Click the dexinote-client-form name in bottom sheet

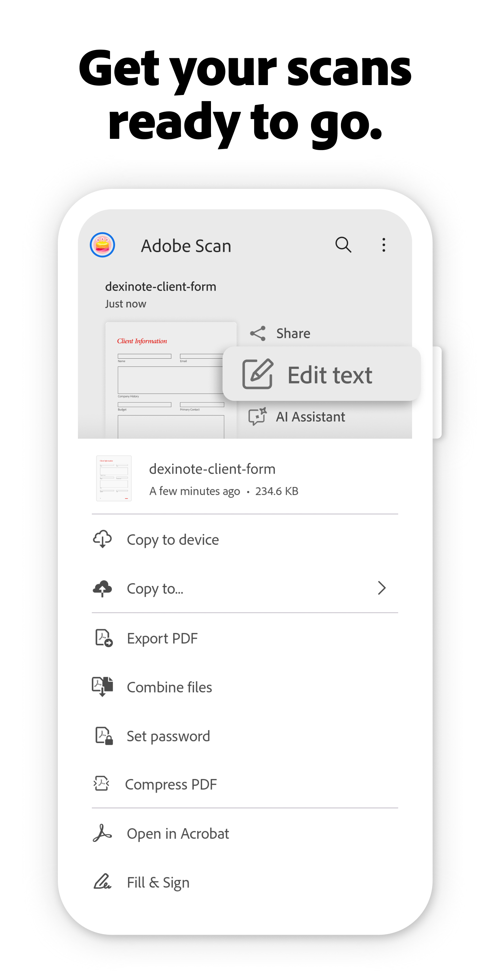(x=212, y=469)
